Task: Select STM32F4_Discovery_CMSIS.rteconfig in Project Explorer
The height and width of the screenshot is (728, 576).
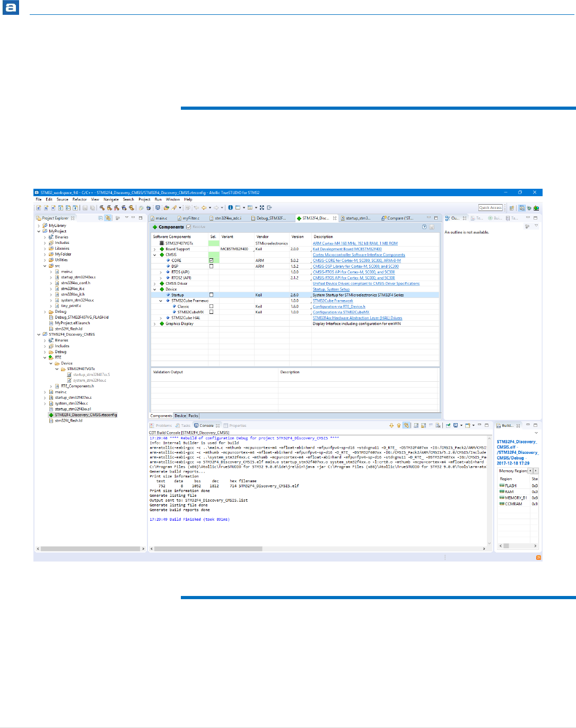Action: [86, 415]
